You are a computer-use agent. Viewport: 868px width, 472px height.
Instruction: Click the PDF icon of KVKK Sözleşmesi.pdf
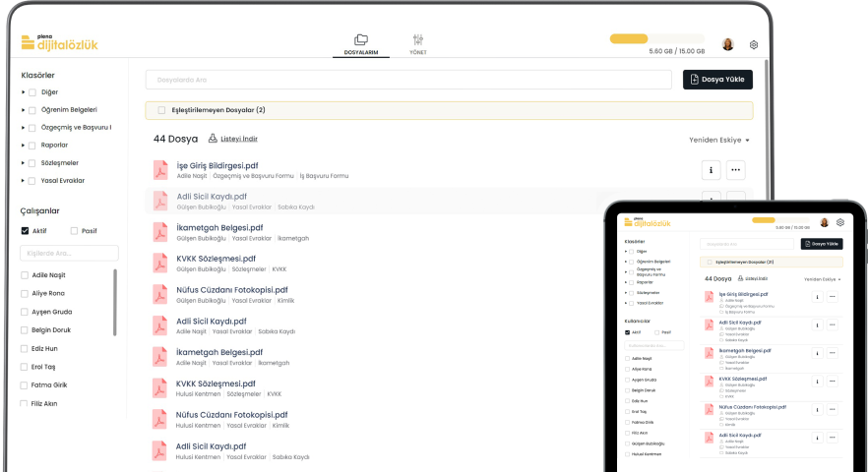[x=160, y=264]
